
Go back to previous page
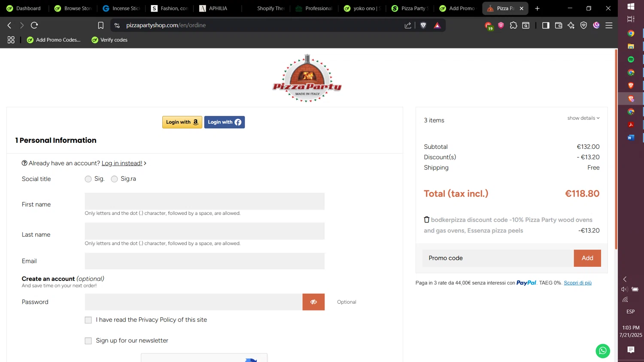pyautogui.click(x=9, y=25)
